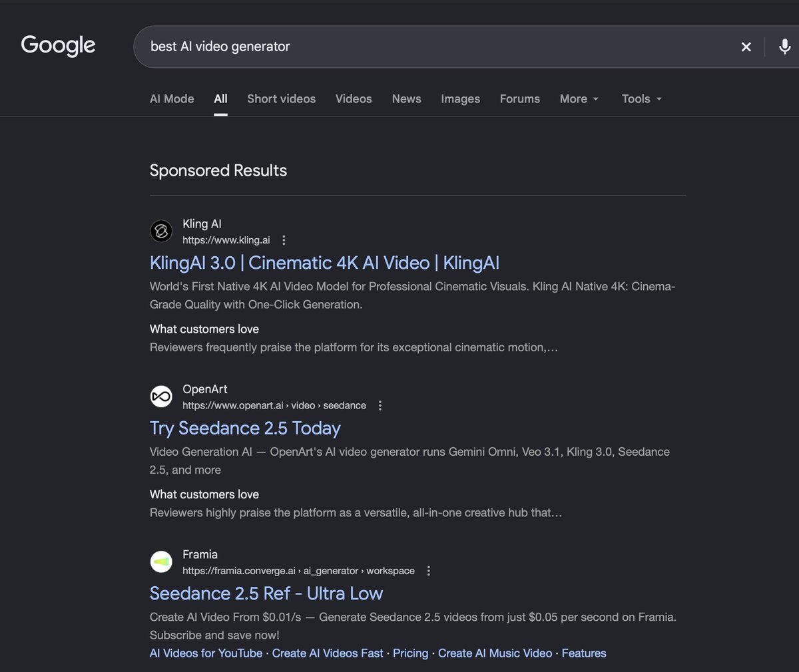Select the Short videos tab
The image size is (799, 672).
pyautogui.click(x=282, y=98)
